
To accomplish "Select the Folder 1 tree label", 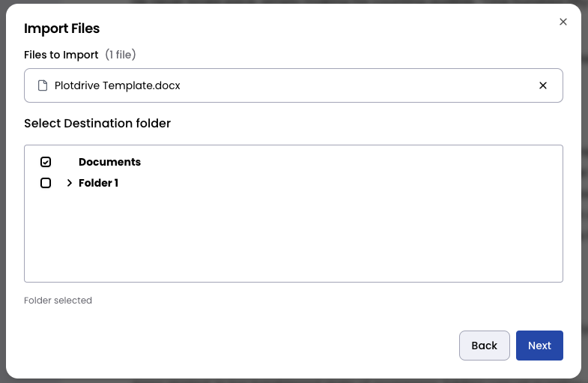I will (x=98, y=183).
